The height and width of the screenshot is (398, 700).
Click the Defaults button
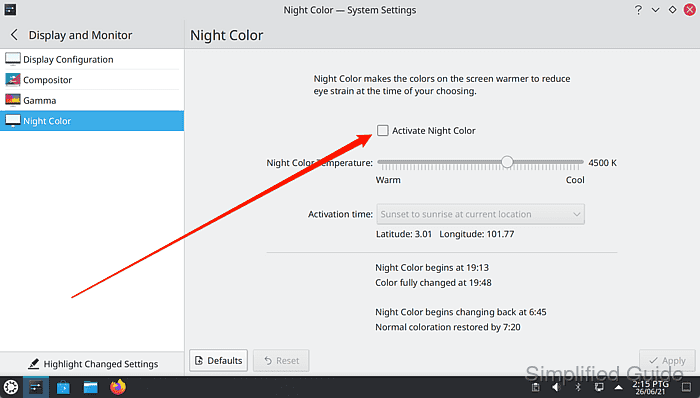coord(219,361)
